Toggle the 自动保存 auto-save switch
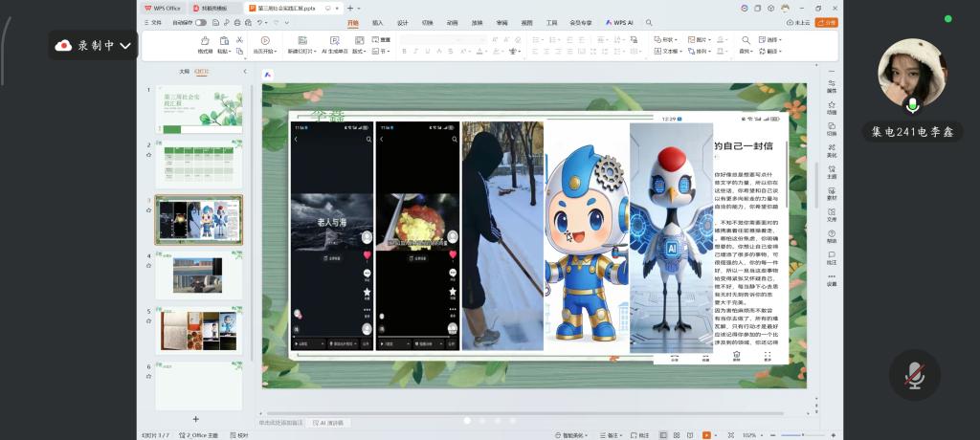Viewport: 980px width, 440px height. 200,22
